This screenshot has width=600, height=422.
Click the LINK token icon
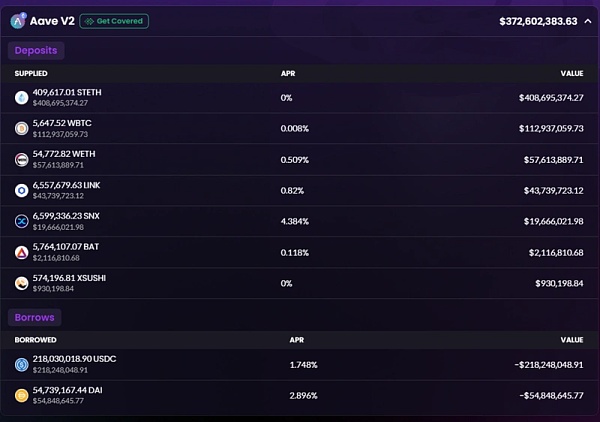[22, 190]
